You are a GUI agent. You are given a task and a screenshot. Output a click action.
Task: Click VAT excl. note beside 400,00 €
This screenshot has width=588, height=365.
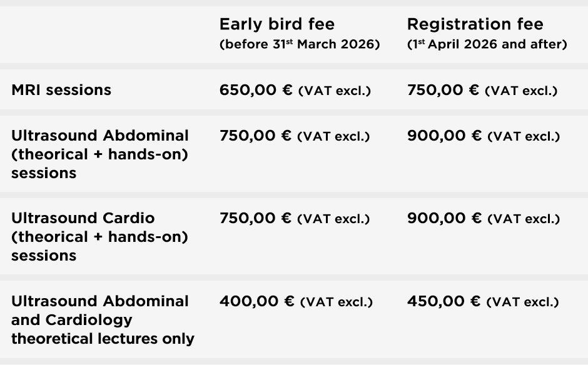[x=337, y=303]
